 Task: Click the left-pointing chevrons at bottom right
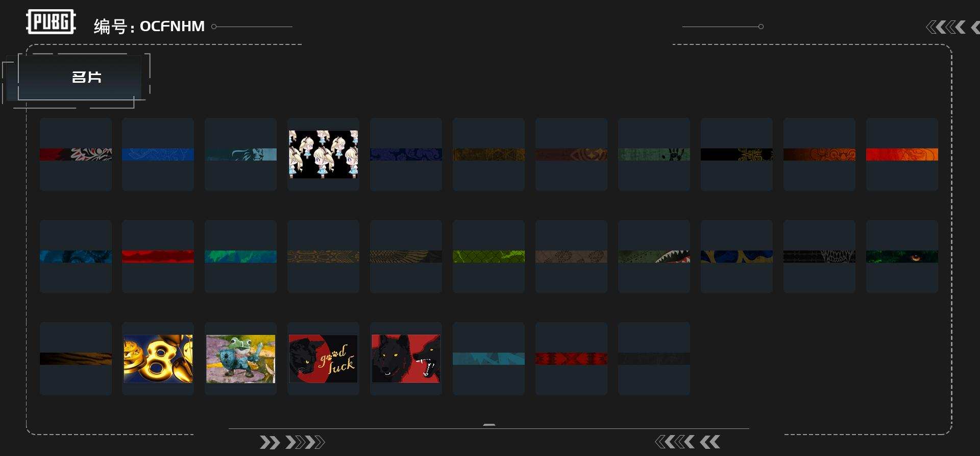point(688,442)
